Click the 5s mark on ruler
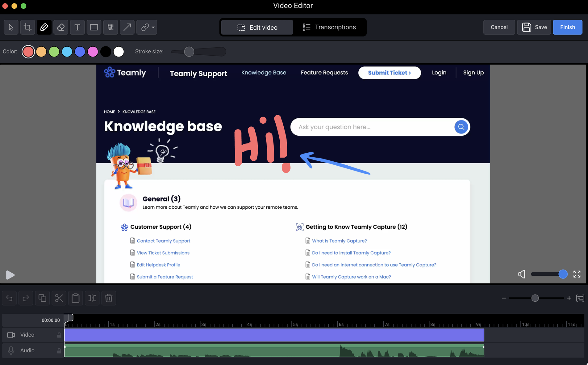The image size is (588, 365). (295, 324)
